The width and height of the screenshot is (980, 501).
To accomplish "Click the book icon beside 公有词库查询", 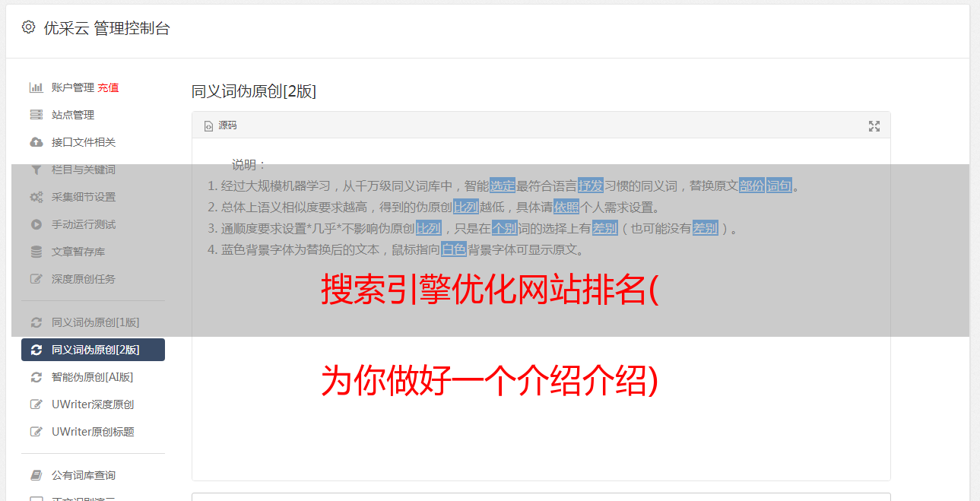I will coord(36,475).
